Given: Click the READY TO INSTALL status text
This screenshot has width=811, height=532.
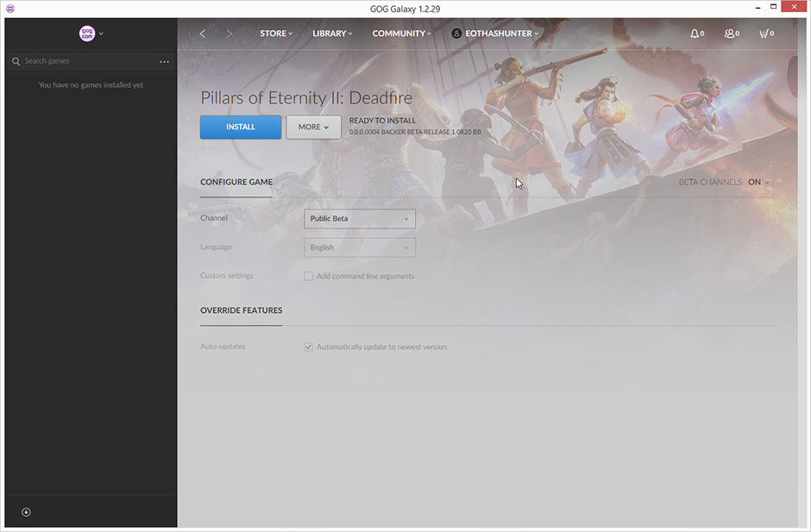Looking at the screenshot, I should tap(382, 121).
